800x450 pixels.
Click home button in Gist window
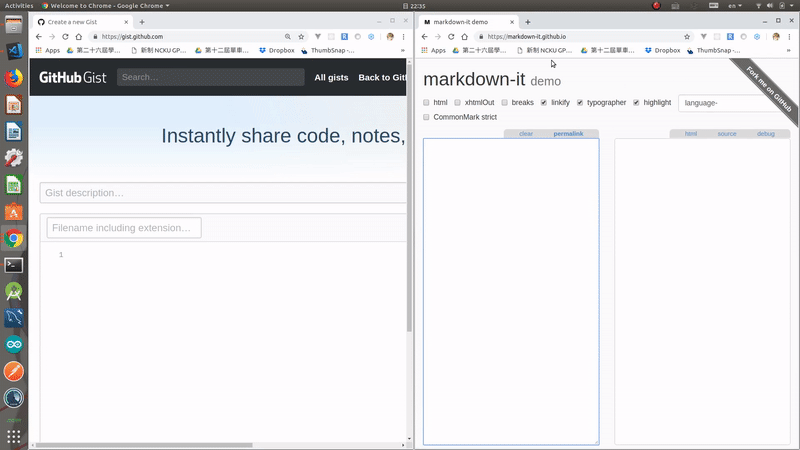(79, 37)
